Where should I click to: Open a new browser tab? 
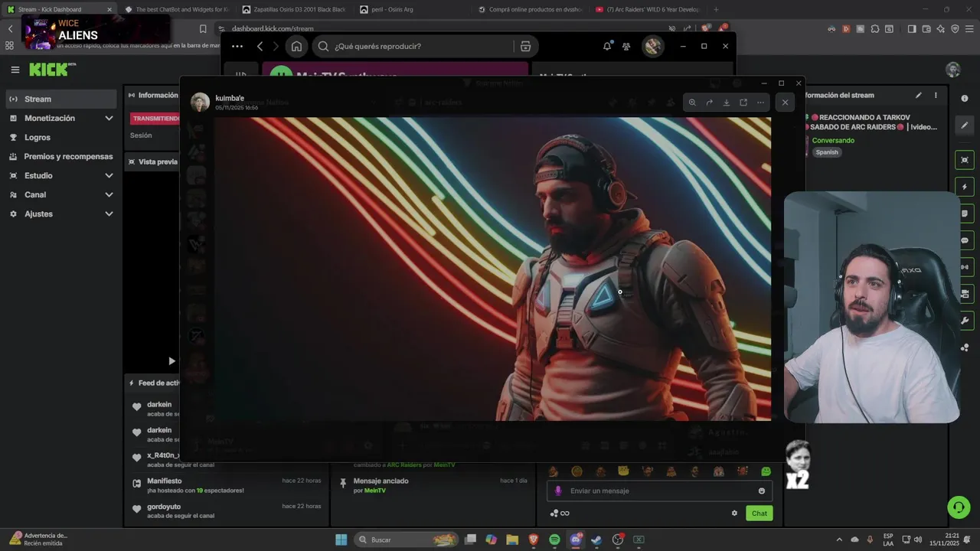click(x=716, y=9)
